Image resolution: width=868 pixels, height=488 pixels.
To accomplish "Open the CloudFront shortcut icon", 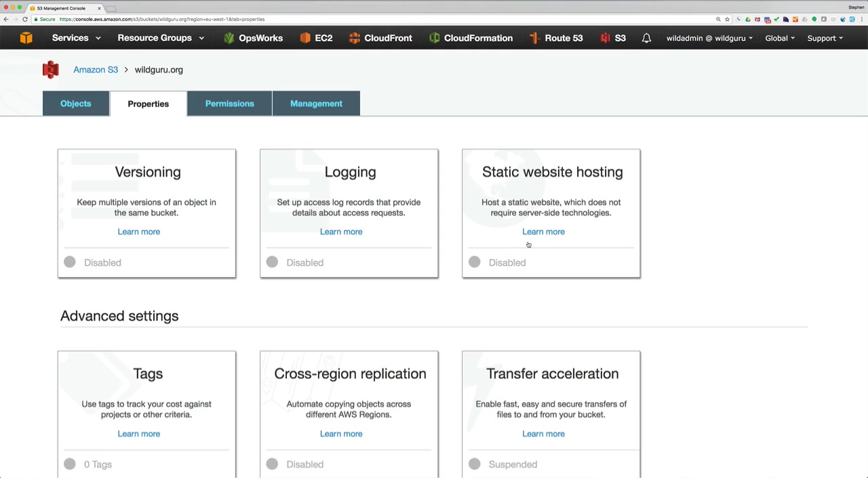I will click(x=355, y=38).
